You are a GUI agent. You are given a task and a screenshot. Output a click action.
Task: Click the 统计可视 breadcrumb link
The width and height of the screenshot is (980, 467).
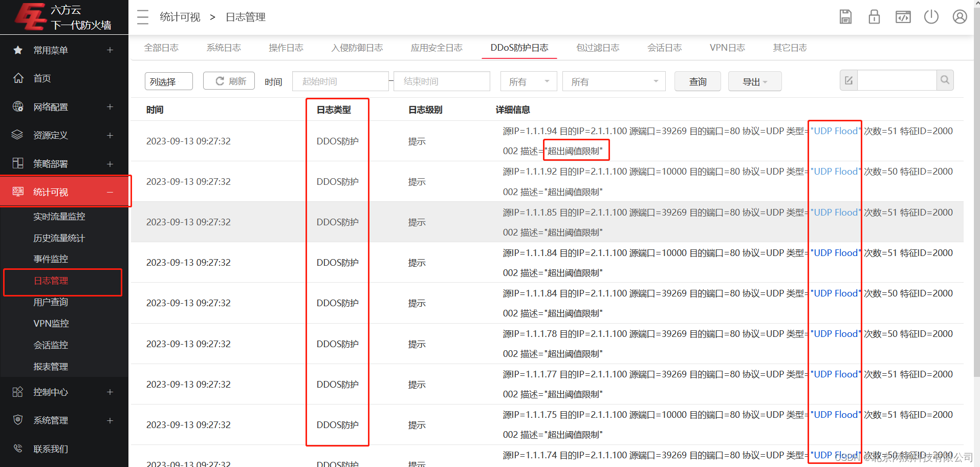(x=180, y=17)
